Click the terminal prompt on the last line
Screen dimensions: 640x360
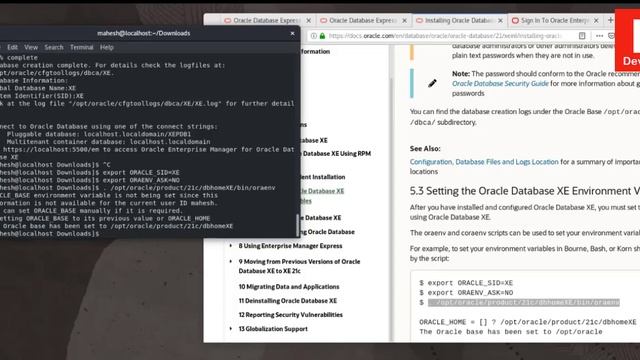(50, 234)
